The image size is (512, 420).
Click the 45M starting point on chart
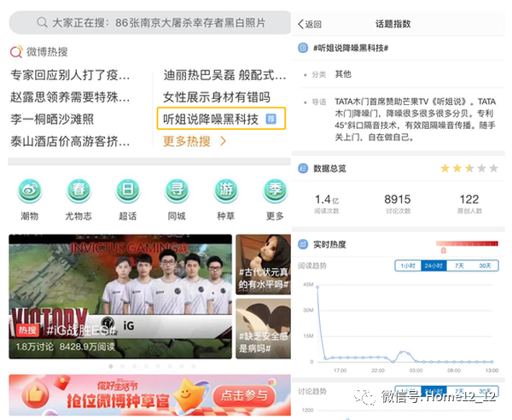[317, 287]
